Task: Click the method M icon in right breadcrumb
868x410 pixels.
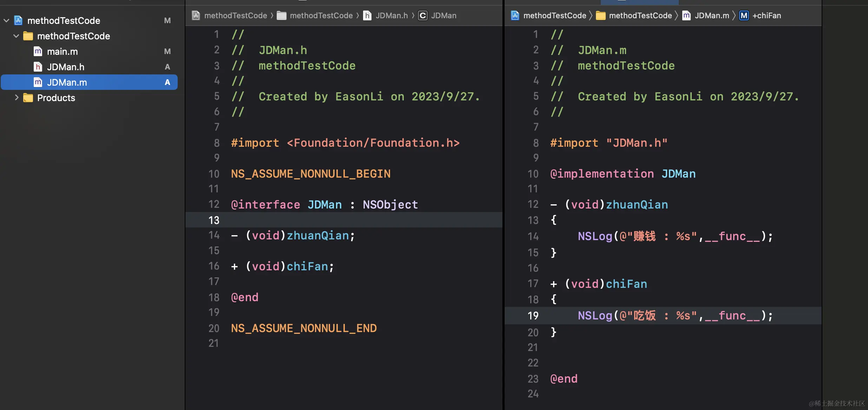Action: tap(744, 15)
